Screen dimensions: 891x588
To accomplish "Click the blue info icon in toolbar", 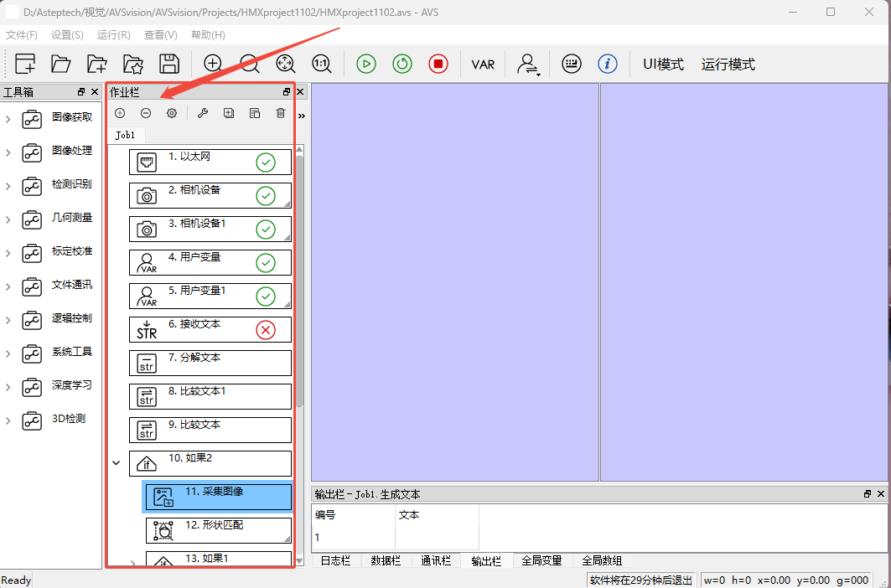I will click(608, 64).
